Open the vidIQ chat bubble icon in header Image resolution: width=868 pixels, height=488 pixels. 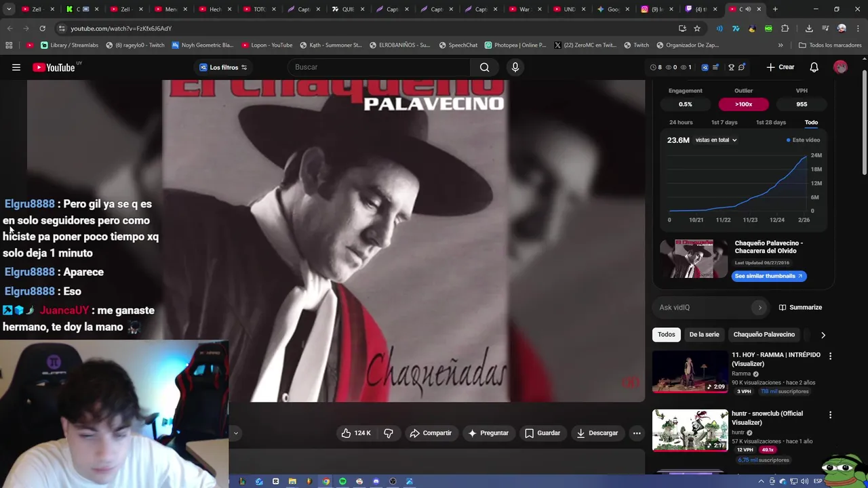742,67
